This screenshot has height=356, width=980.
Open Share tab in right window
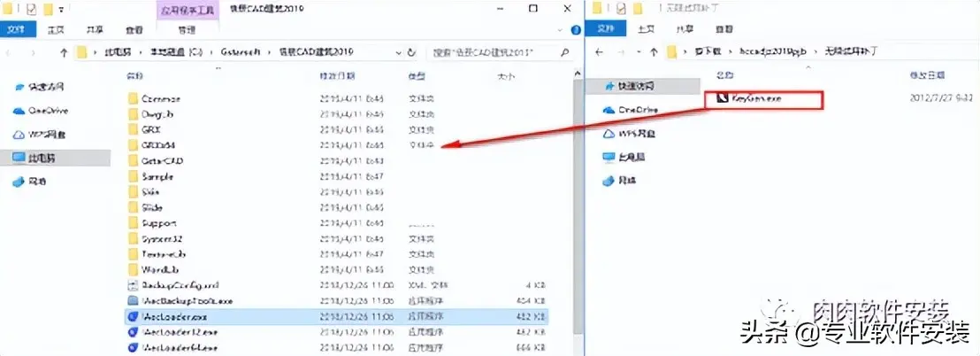685,28
